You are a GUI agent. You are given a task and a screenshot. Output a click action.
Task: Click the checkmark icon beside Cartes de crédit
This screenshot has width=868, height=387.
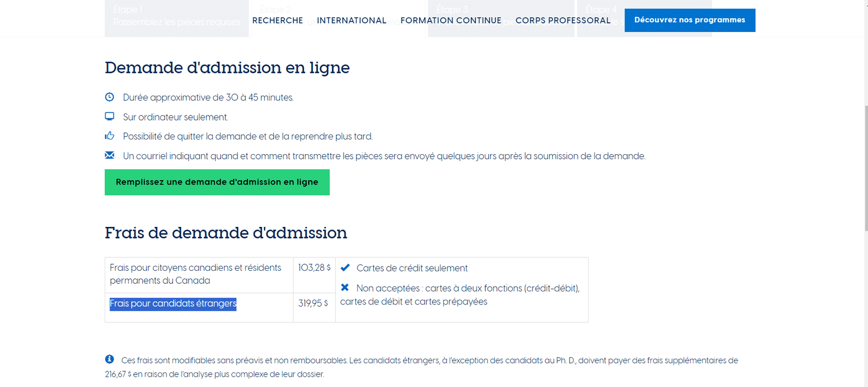pos(345,268)
